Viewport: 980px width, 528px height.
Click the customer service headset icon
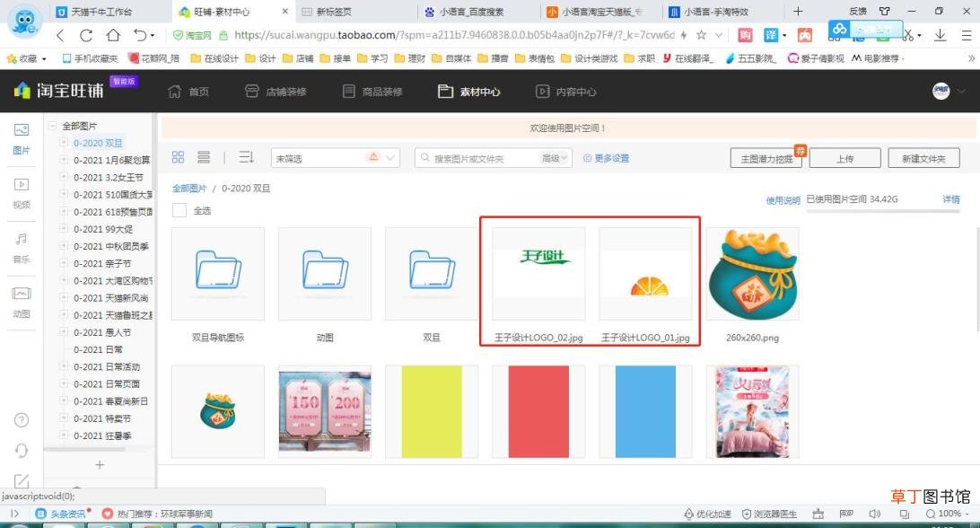pos(22,451)
